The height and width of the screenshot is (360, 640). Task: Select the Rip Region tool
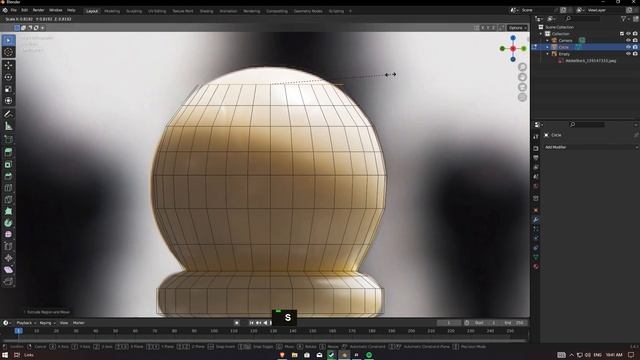(9, 282)
